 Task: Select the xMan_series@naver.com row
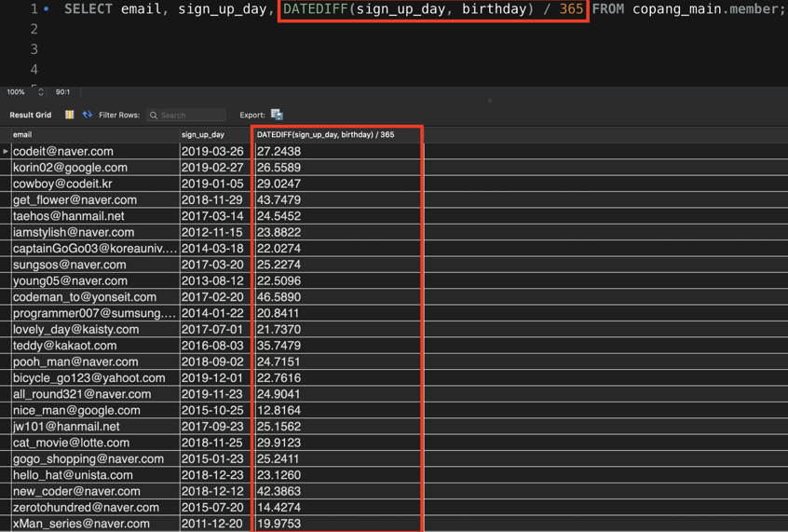[x=81, y=524]
